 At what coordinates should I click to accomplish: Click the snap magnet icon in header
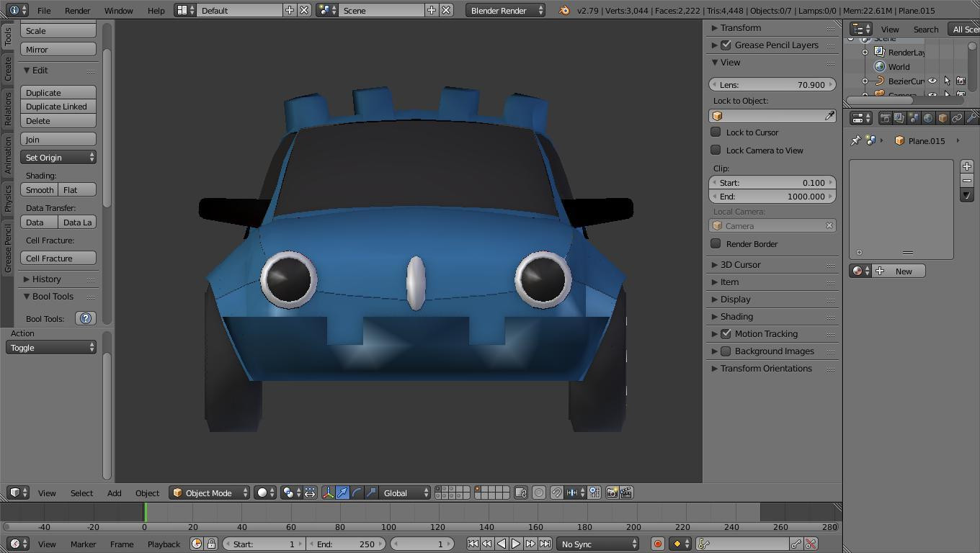[557, 493]
